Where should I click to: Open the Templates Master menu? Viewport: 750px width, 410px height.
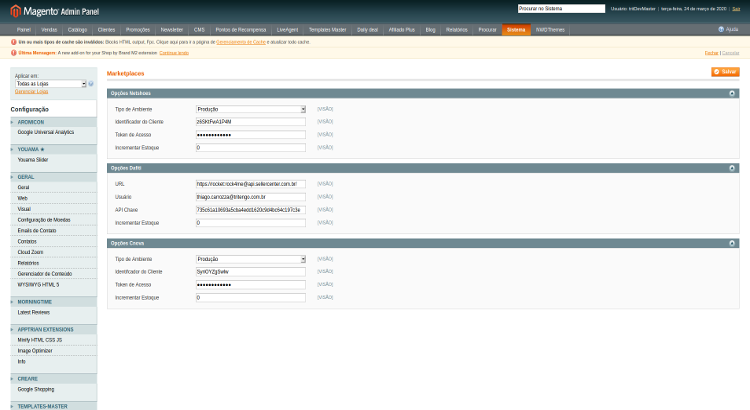(x=327, y=30)
